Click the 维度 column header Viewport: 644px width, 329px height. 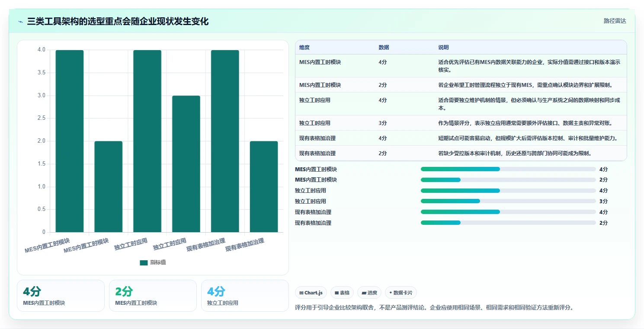pos(304,48)
